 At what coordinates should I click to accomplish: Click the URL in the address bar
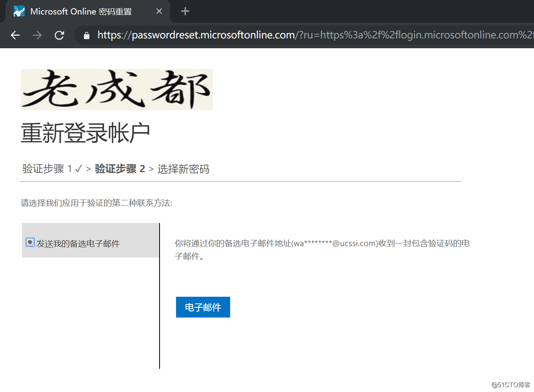pos(315,35)
